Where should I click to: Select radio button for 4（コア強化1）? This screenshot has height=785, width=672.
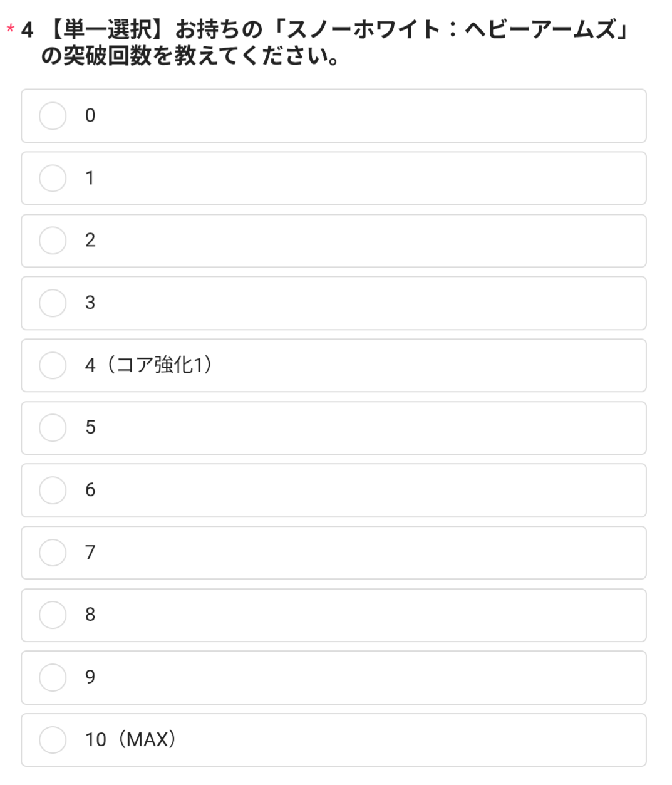click(53, 365)
